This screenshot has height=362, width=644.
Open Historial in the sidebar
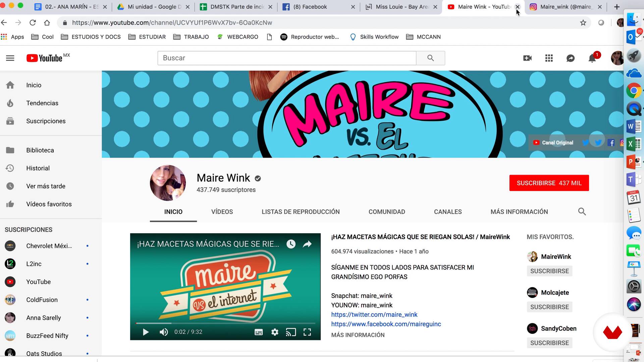(38, 168)
